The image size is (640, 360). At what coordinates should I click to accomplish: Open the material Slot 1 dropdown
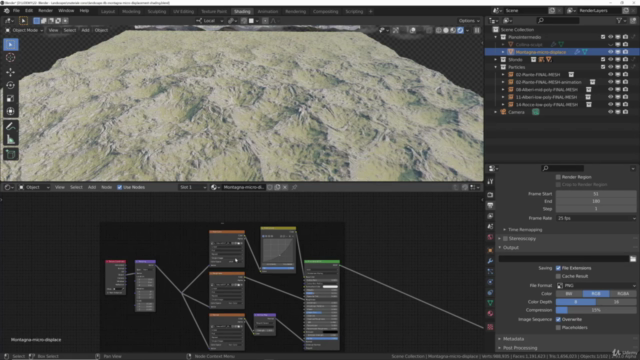click(193, 187)
